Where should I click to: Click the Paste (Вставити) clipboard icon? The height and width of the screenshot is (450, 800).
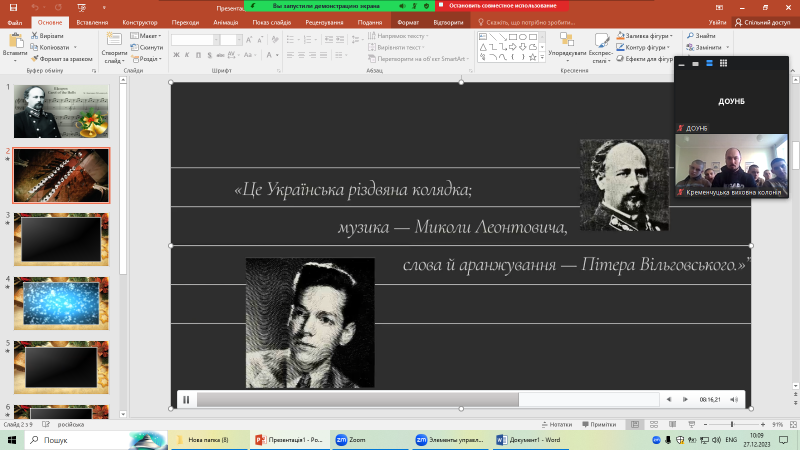pos(15,41)
